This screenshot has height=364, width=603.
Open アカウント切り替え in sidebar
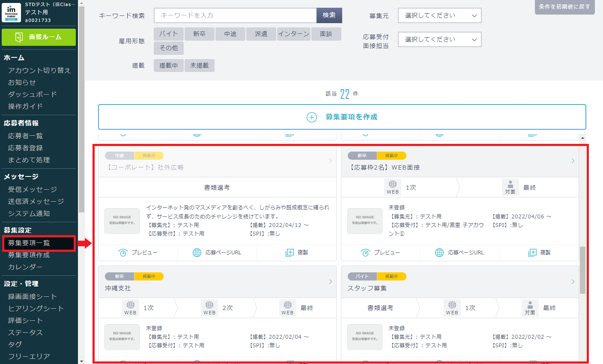click(x=39, y=70)
